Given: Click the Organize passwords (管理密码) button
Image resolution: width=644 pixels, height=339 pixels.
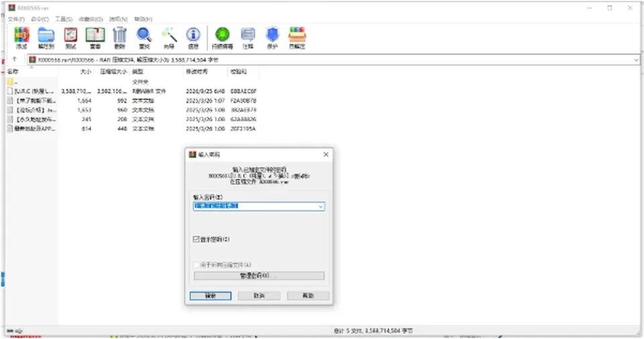Looking at the screenshot, I should (x=259, y=275).
